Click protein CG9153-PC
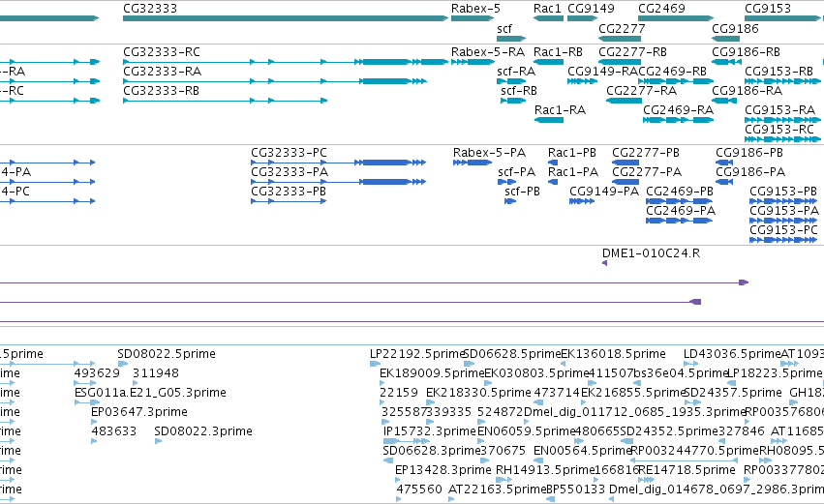Image resolution: width=824 pixels, height=504 pixels. pyautogui.click(x=783, y=240)
